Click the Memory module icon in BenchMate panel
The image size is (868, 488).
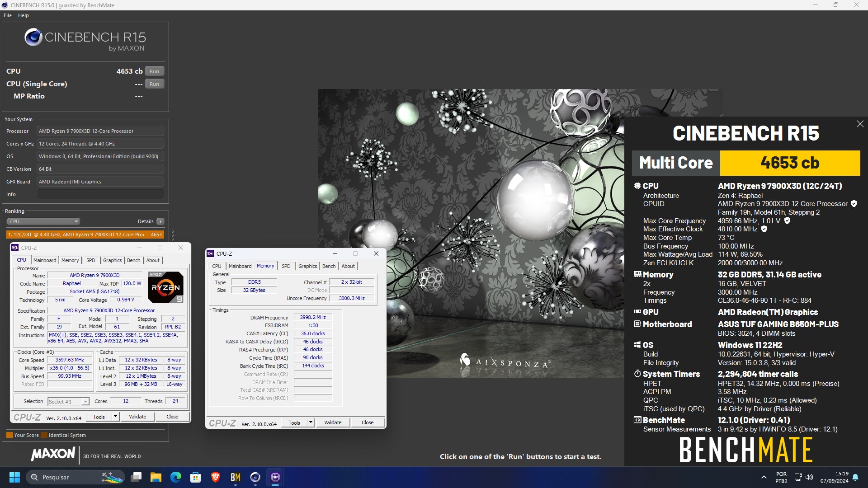tap(637, 274)
